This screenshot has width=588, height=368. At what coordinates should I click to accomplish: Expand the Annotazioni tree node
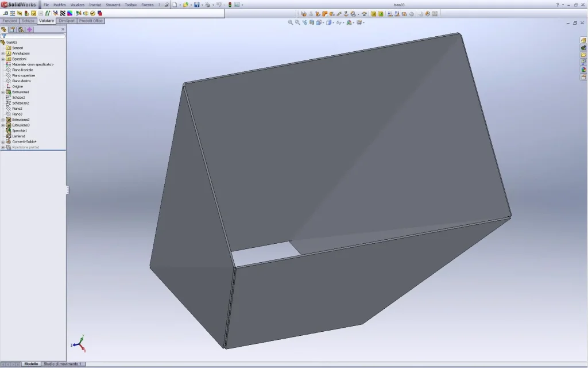point(3,53)
